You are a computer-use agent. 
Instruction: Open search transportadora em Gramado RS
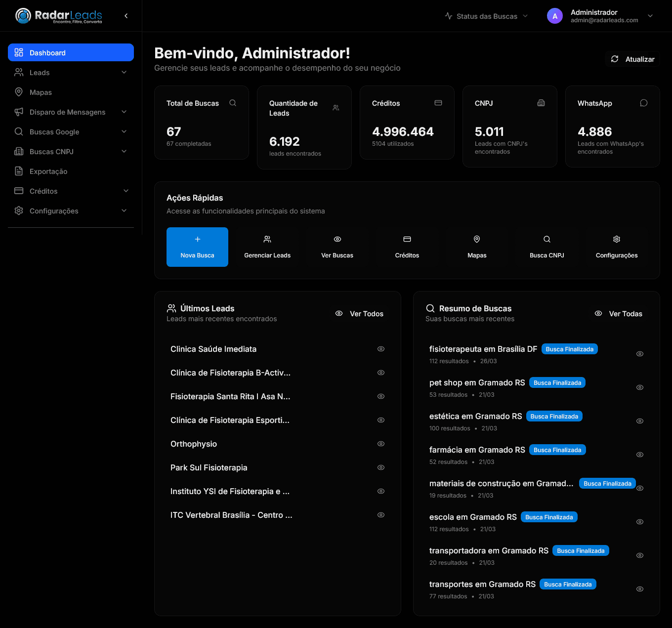(489, 550)
